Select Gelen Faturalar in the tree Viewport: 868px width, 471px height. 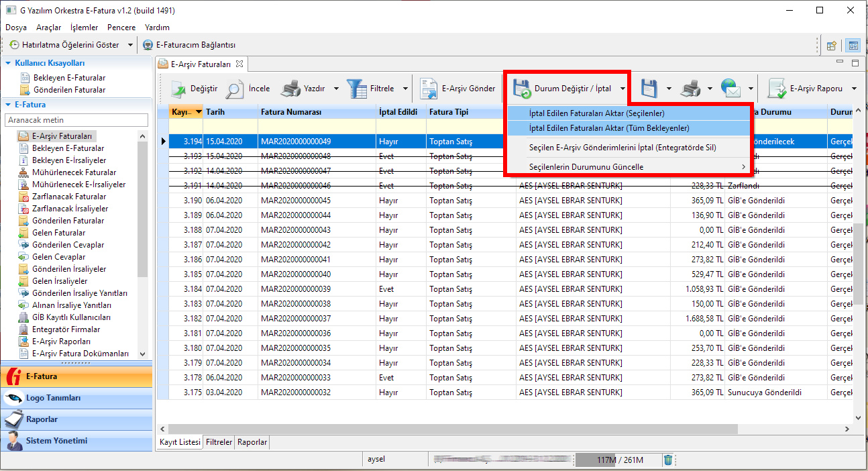(x=58, y=233)
